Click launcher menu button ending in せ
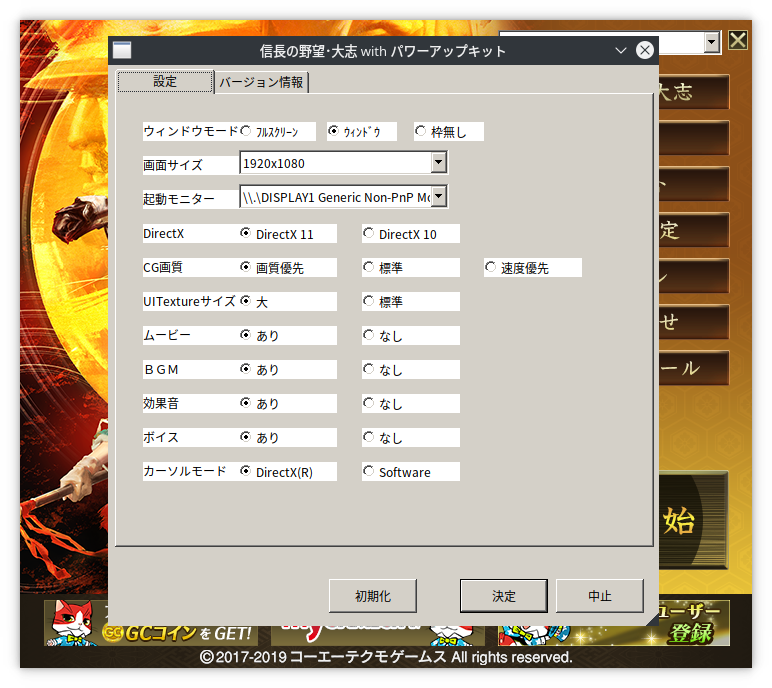772x688 pixels. pos(694,322)
